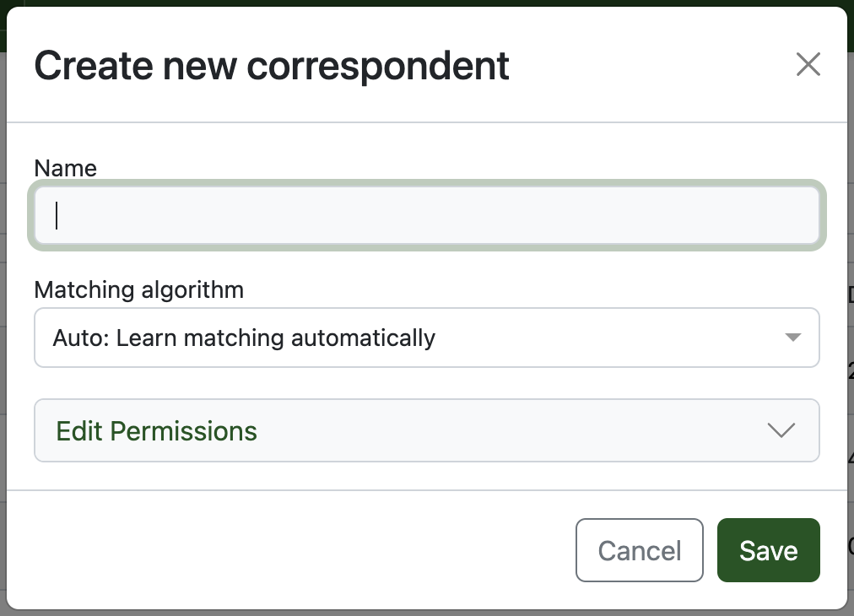Open the Matching algorithm dropdown
This screenshot has height=616, width=854.
pos(426,338)
